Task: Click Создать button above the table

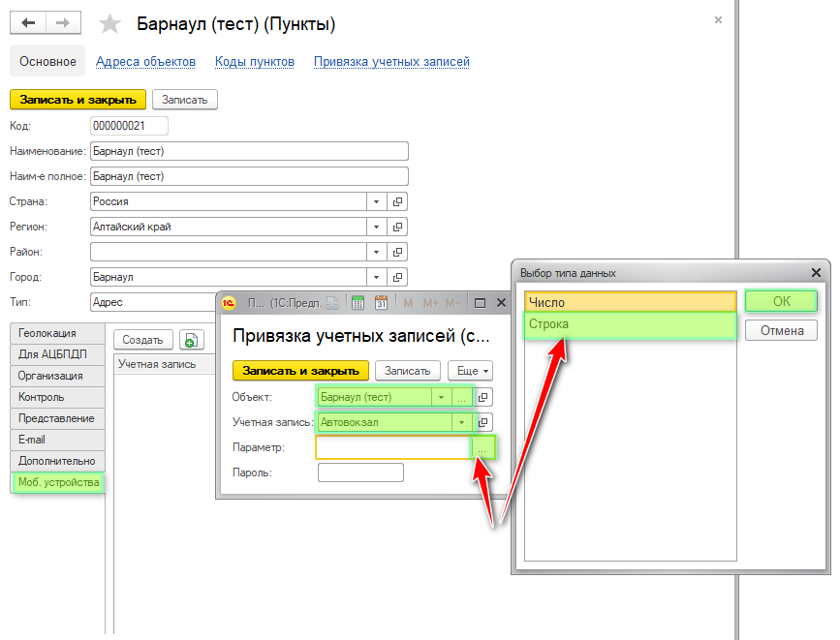Action: click(143, 340)
